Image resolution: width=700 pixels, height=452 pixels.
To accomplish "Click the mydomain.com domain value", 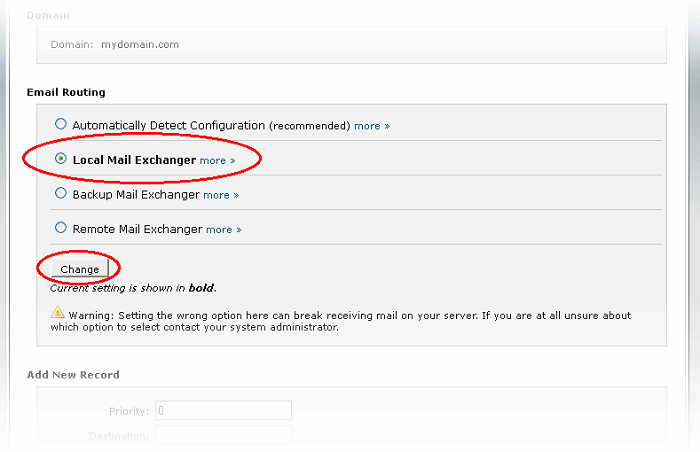I will [140, 44].
